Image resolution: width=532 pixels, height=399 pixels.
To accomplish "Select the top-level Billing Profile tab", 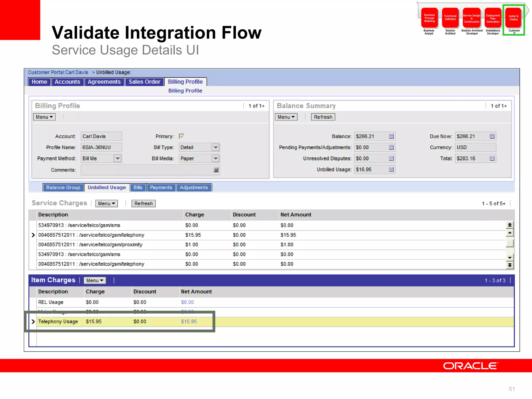I will pos(185,82).
